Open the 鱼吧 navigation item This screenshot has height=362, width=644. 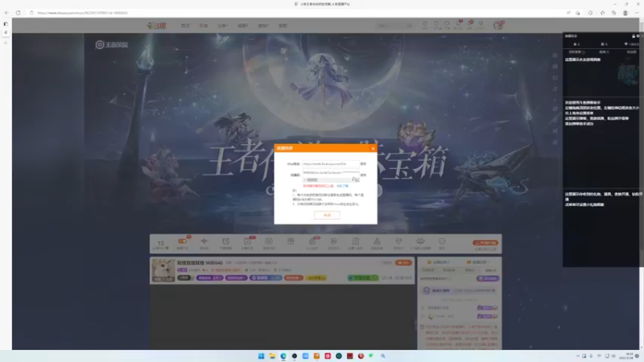(x=283, y=26)
